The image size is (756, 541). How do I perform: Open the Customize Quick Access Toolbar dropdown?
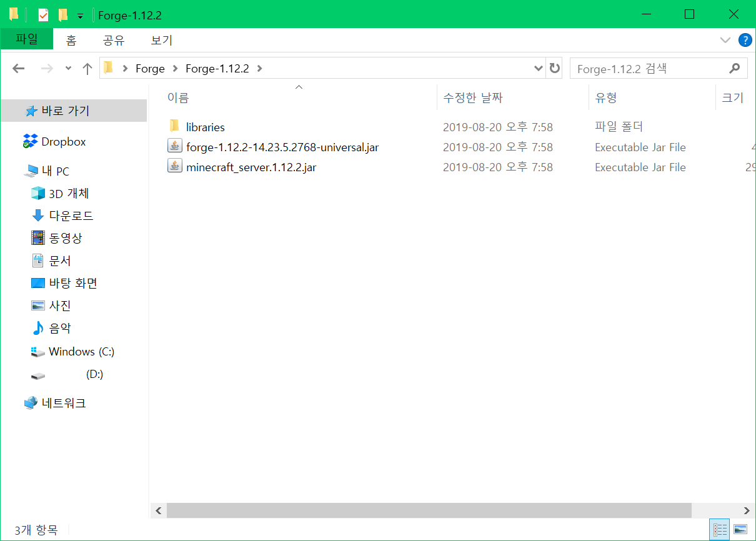[80, 16]
